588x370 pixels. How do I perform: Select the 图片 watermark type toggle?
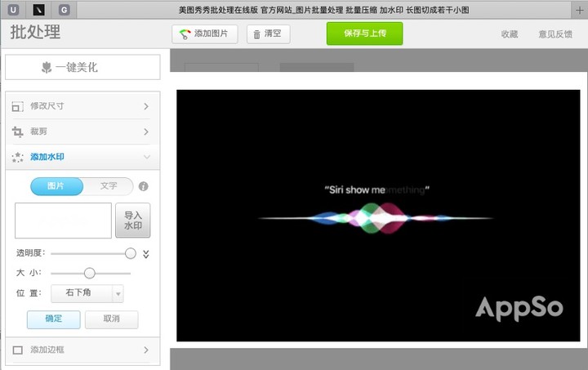[x=56, y=186]
